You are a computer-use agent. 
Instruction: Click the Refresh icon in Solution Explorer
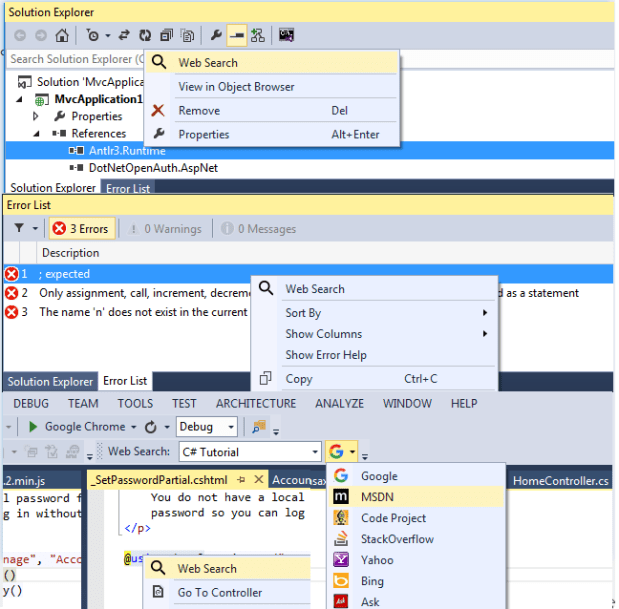pos(145,36)
